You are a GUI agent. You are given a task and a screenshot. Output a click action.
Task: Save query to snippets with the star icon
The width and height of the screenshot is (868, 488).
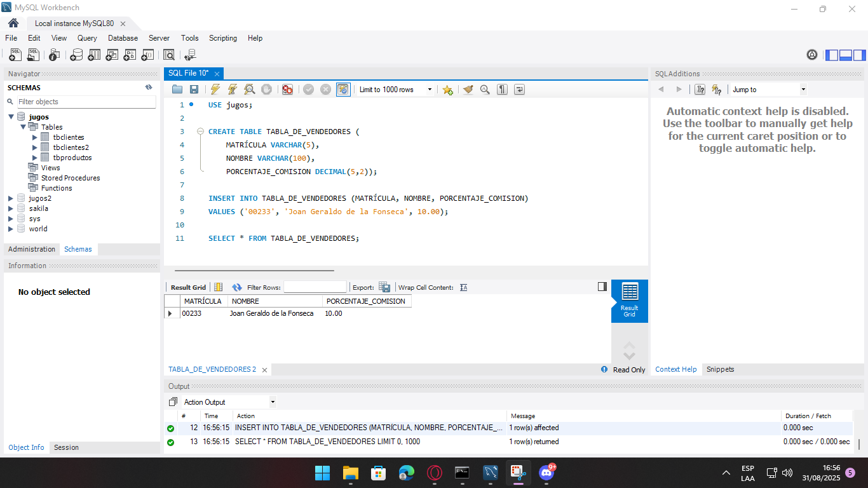[x=447, y=90]
